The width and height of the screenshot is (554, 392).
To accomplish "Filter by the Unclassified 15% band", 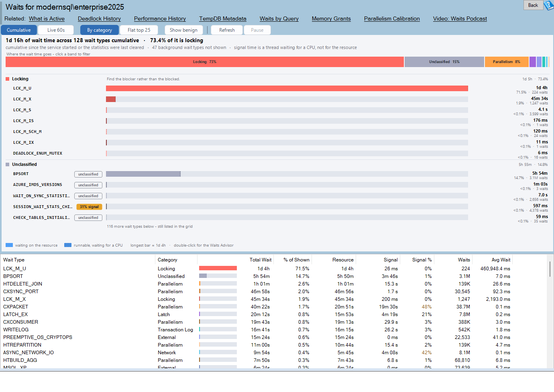I will [x=444, y=62].
